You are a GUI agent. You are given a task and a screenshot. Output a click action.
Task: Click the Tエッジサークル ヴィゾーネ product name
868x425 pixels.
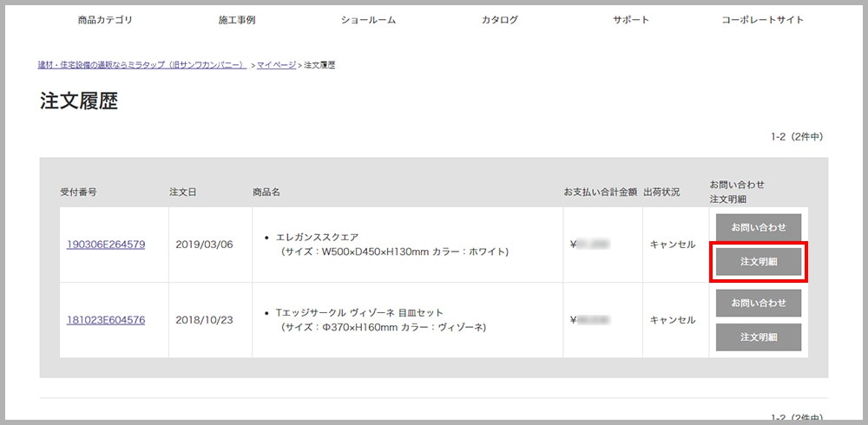coord(360,313)
